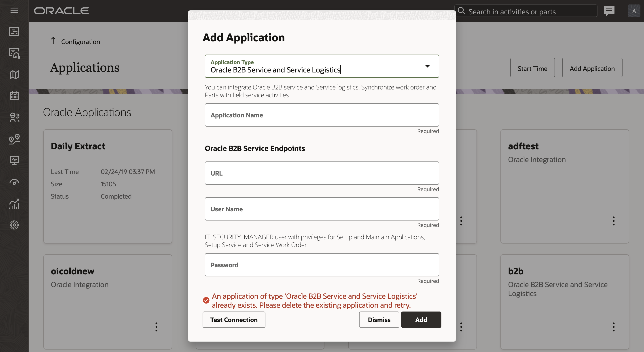Click the dashboard gauge sidebar icon
Screen dimensions: 644x352
pos(14,182)
